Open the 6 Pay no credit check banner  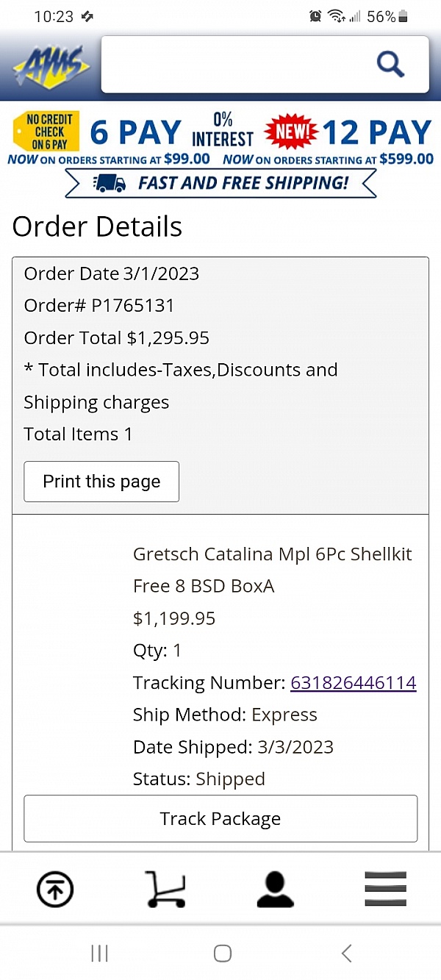tap(97, 132)
